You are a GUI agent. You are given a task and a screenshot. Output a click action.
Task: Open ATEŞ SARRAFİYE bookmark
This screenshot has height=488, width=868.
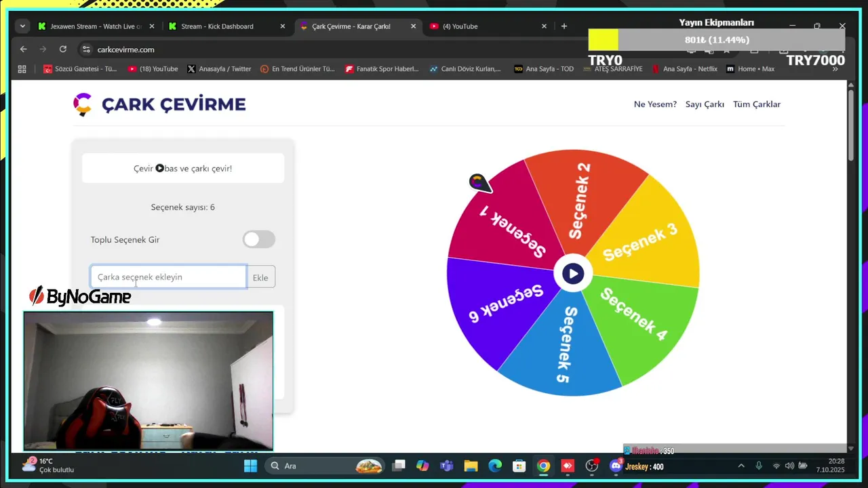click(x=613, y=69)
